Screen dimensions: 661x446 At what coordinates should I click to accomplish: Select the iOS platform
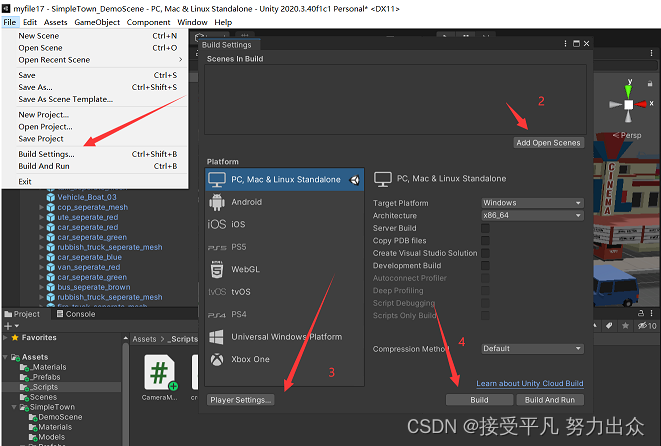[x=285, y=224]
